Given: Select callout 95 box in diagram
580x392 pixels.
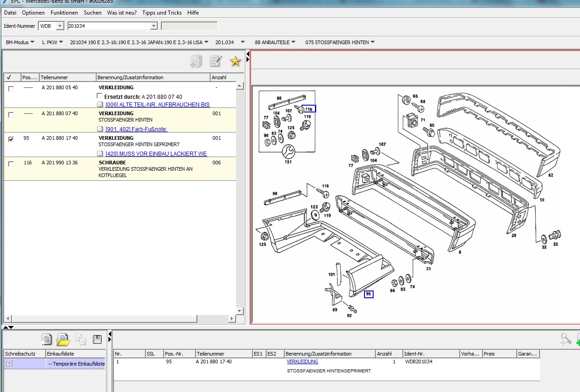Looking at the screenshot, I should (x=369, y=295).
